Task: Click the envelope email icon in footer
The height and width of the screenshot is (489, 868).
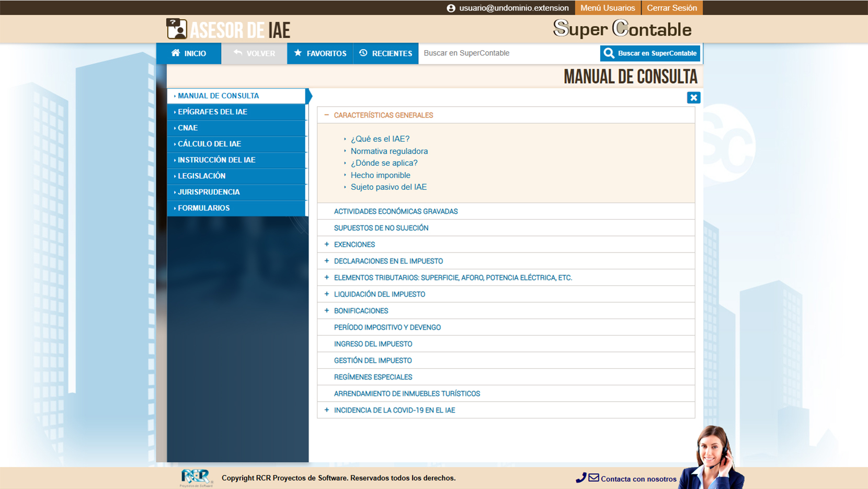Action: click(593, 477)
